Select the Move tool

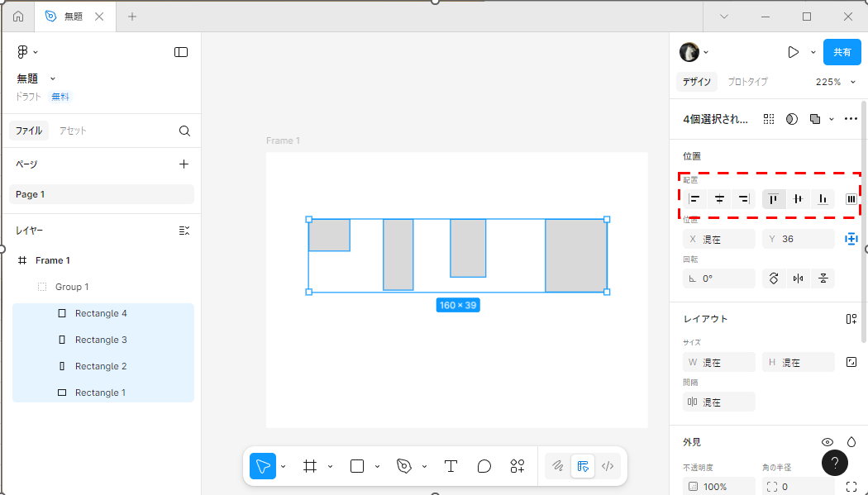(263, 466)
